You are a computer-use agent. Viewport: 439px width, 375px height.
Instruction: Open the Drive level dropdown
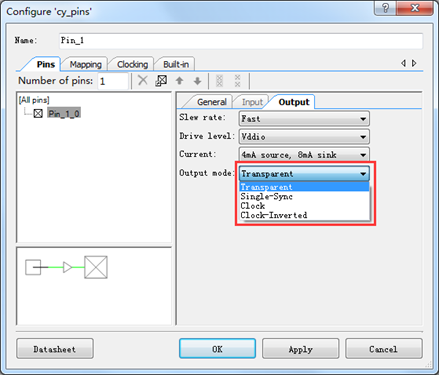[x=304, y=137]
